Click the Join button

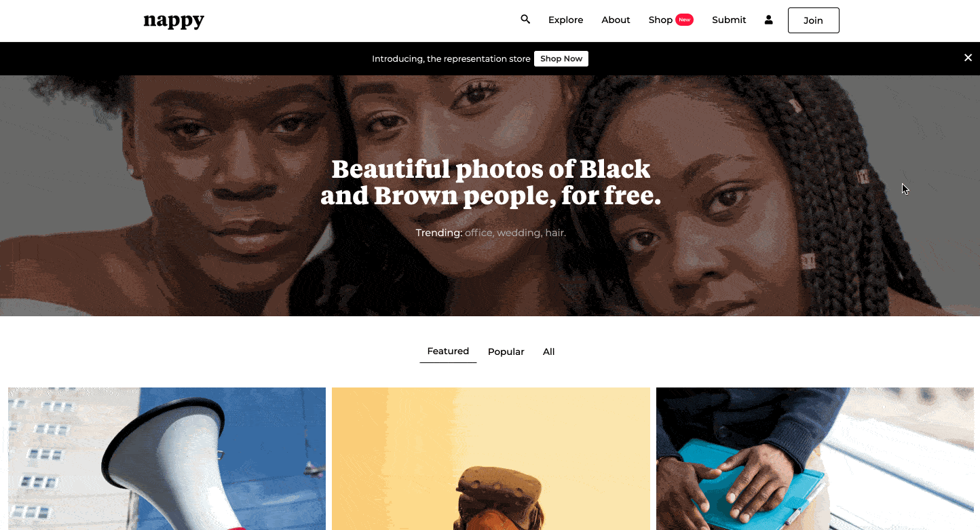[x=813, y=20]
